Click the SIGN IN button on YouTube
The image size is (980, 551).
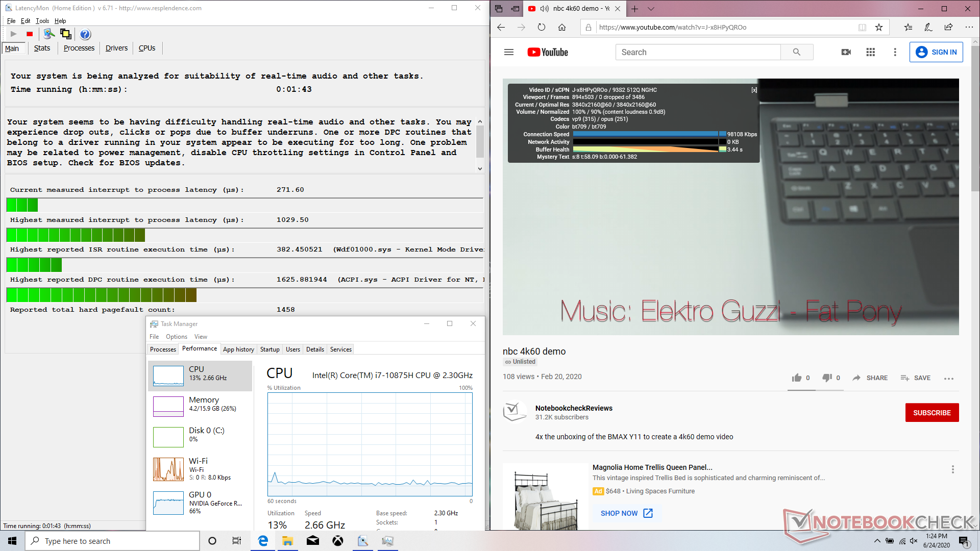pos(936,52)
